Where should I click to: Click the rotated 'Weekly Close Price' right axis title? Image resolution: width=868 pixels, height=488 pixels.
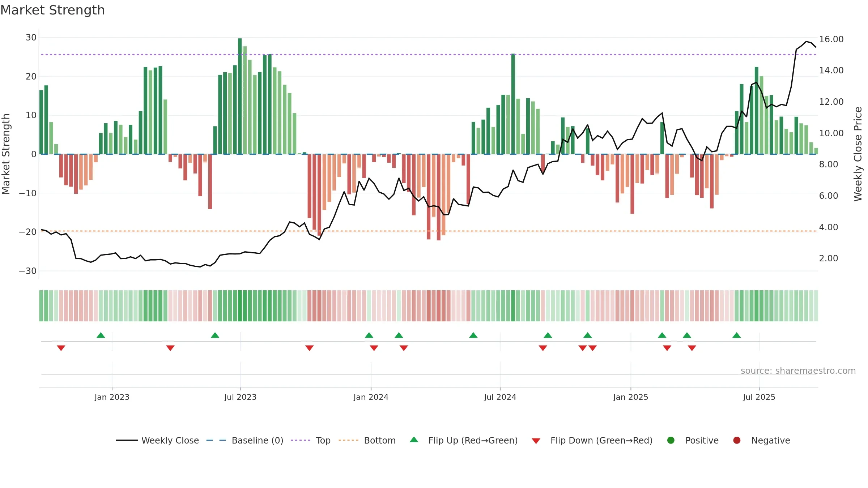(858, 154)
